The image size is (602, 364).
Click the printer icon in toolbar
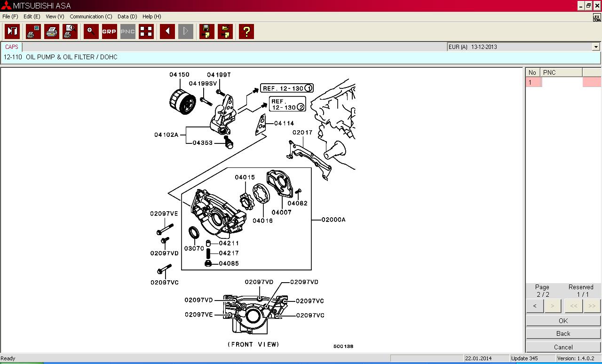pos(52,32)
